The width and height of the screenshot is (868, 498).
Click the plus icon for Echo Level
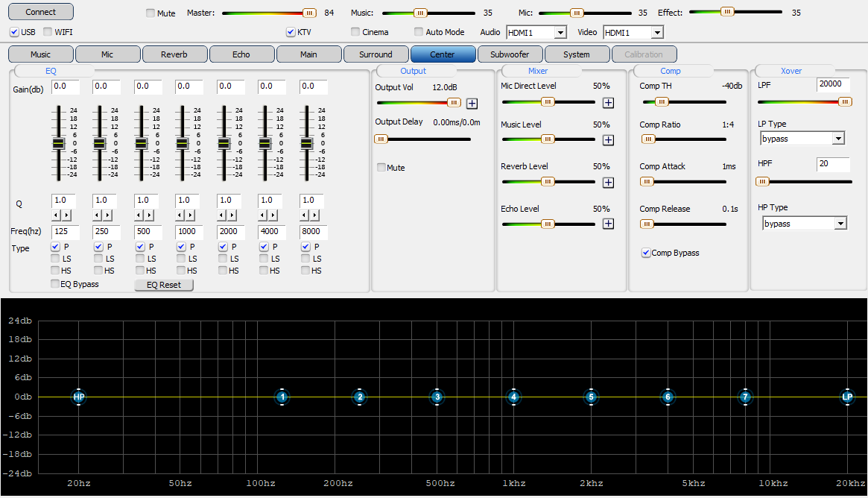tap(608, 224)
